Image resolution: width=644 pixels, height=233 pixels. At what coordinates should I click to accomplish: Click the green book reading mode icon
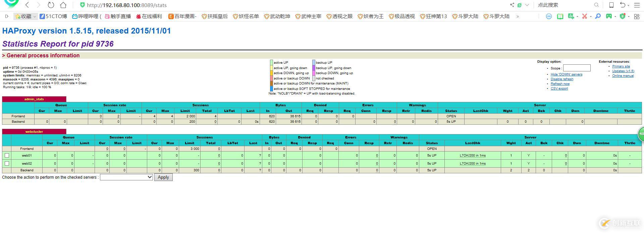pos(560,16)
